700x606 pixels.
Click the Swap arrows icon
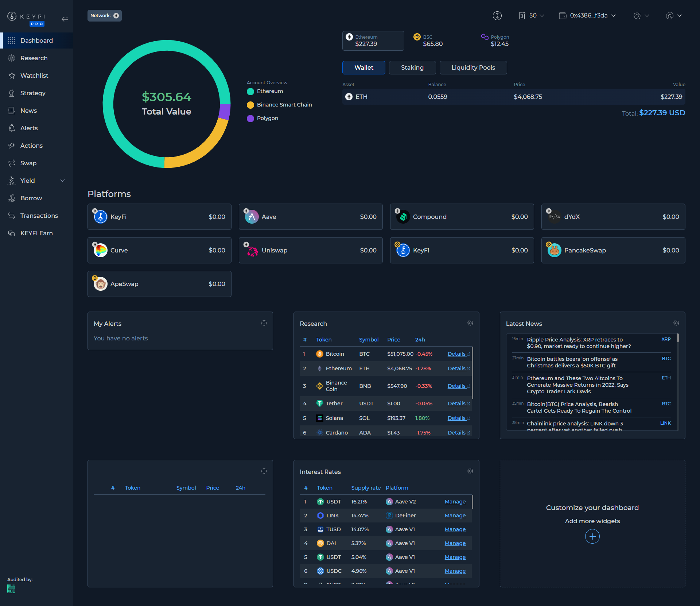12,163
